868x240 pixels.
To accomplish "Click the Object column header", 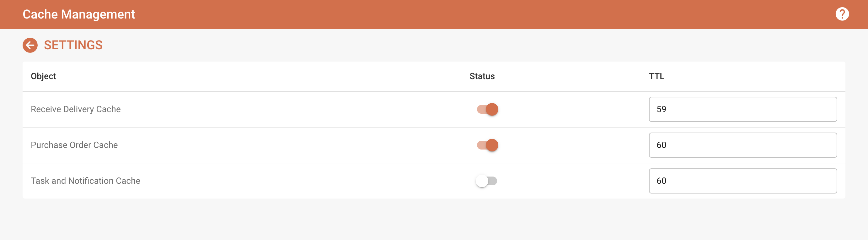I will pos(44,76).
